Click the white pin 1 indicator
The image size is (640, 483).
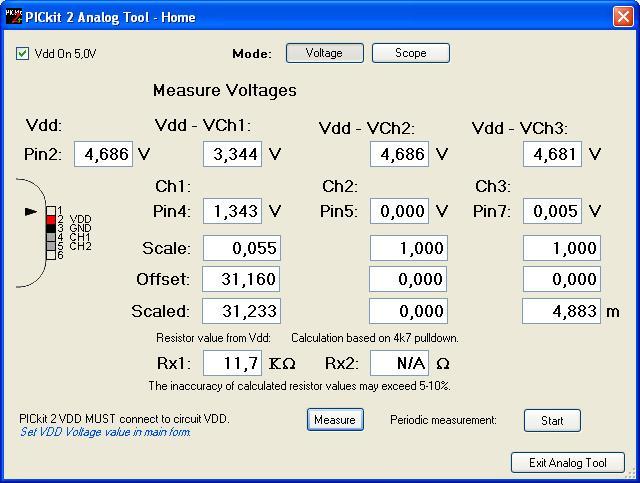(51, 211)
